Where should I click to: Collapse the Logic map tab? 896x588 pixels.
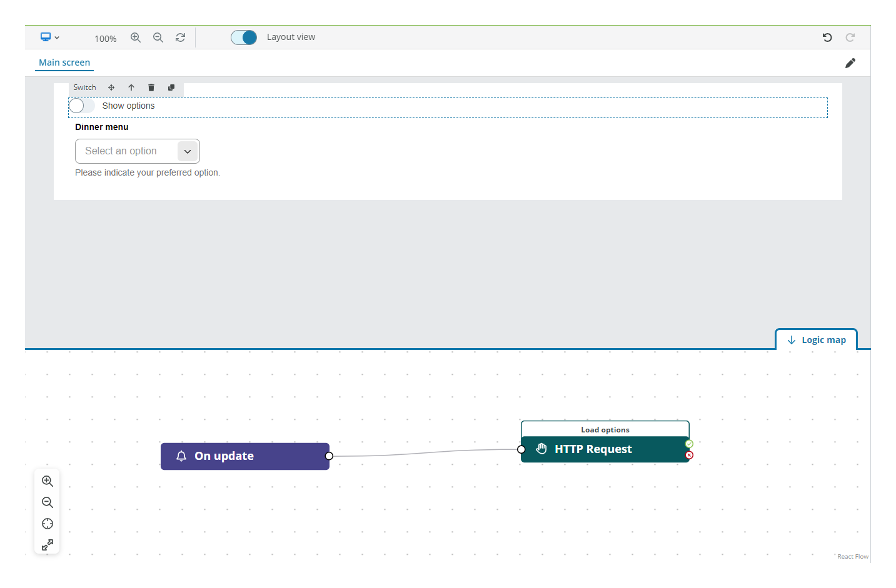pyautogui.click(x=816, y=340)
